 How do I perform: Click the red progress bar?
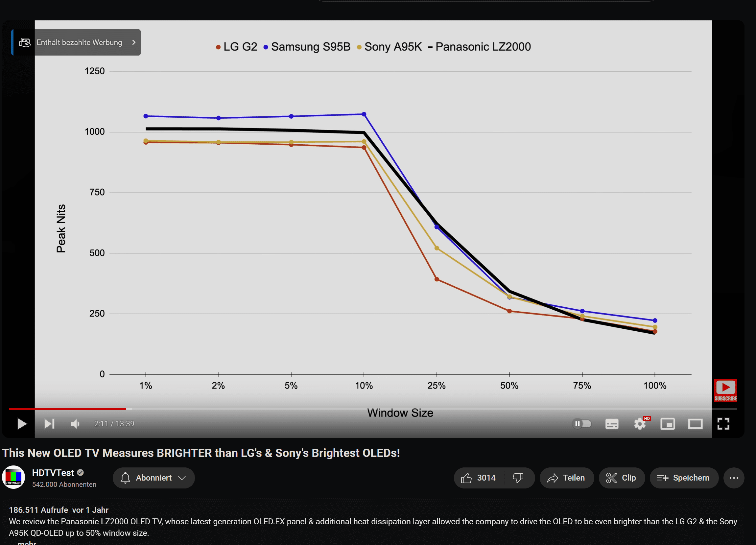(67, 409)
